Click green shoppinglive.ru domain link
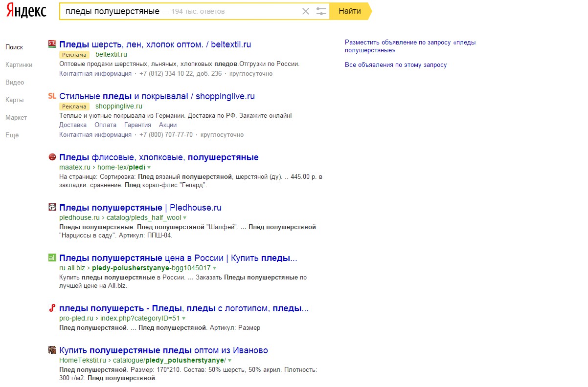Screen dimensions: 588x387 click(119, 106)
